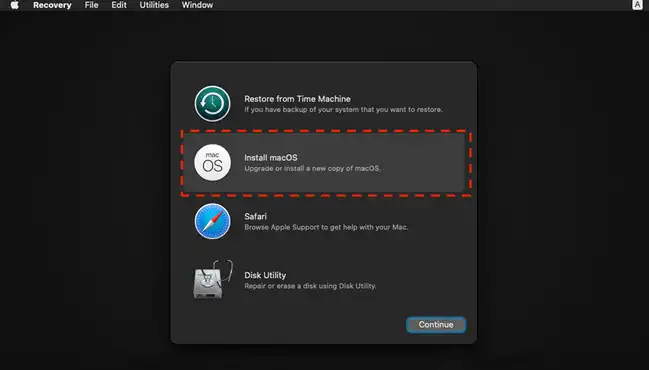Screen dimensions: 649x370
Task: Choose the Install macOS title
Action: (x=271, y=158)
